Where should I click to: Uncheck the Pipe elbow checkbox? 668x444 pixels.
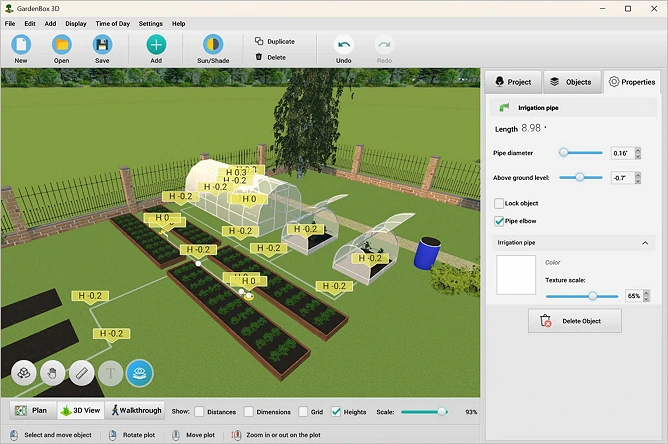499,221
